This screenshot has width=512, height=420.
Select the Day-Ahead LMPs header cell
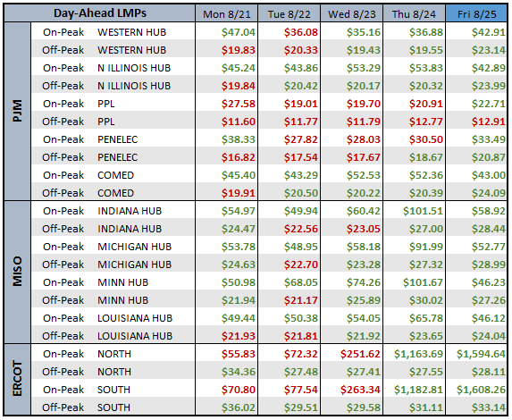100,13
